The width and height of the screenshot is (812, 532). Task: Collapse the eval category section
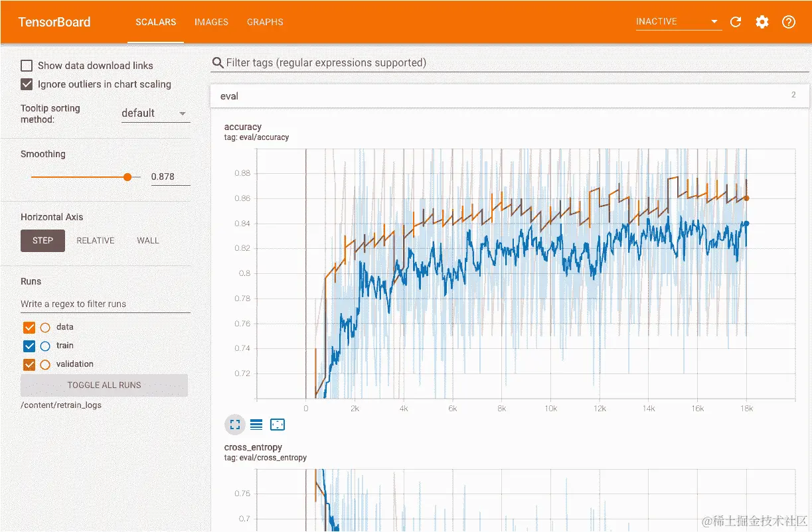tap(509, 96)
